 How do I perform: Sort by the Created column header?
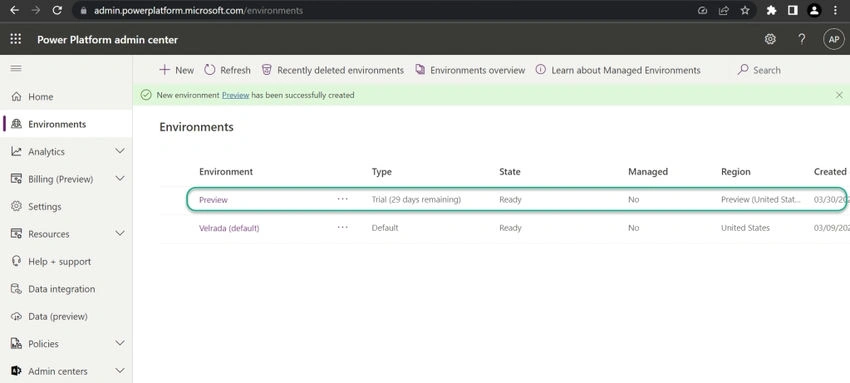pyautogui.click(x=830, y=172)
